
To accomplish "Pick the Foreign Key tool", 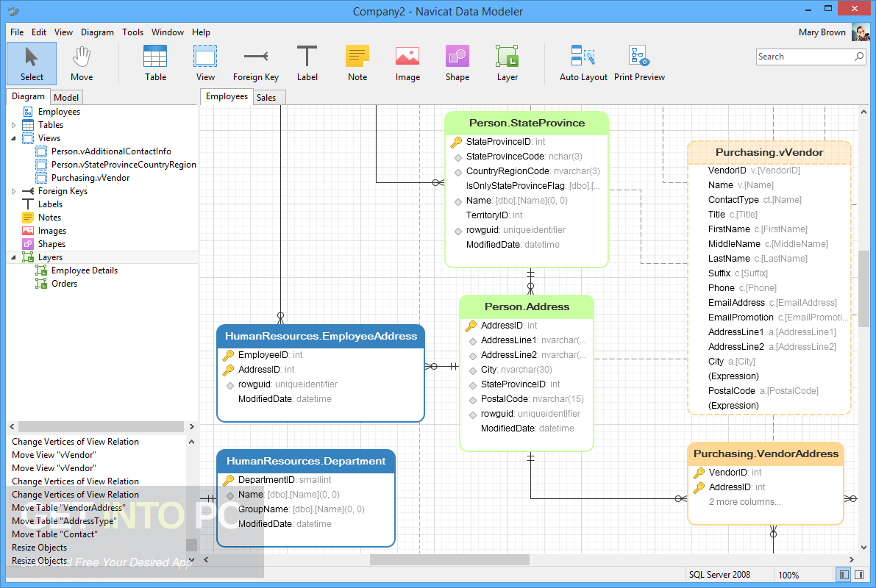I will [x=256, y=64].
